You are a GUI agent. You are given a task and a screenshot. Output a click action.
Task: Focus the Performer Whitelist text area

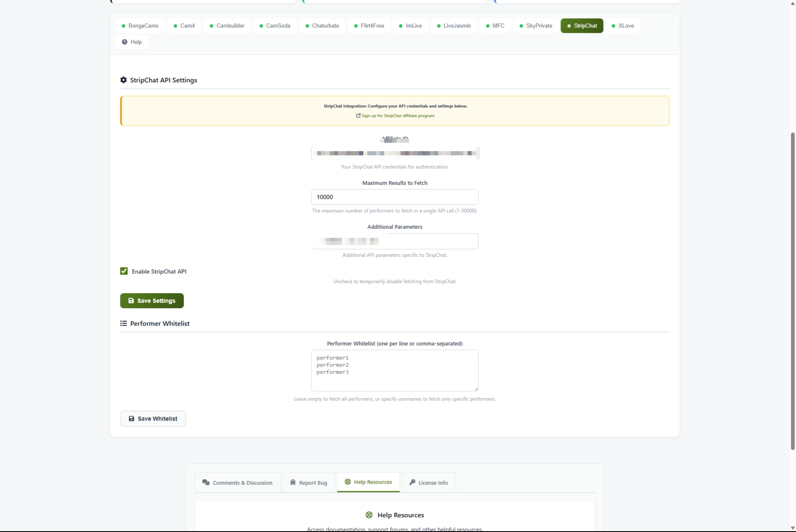395,371
